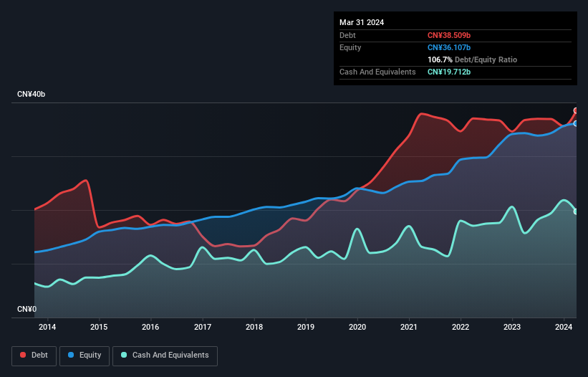Click the Equity row label in tooltip
This screenshot has width=588, height=377.
[350, 47]
